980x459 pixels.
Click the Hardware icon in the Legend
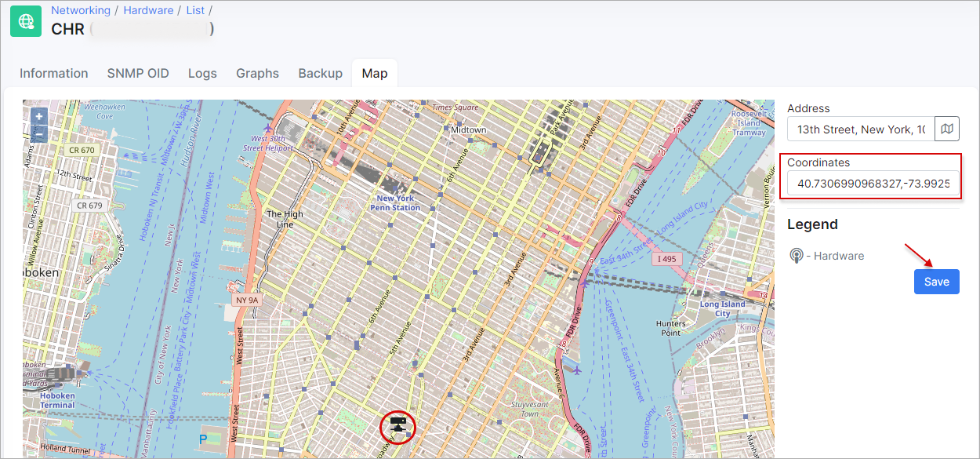(797, 256)
